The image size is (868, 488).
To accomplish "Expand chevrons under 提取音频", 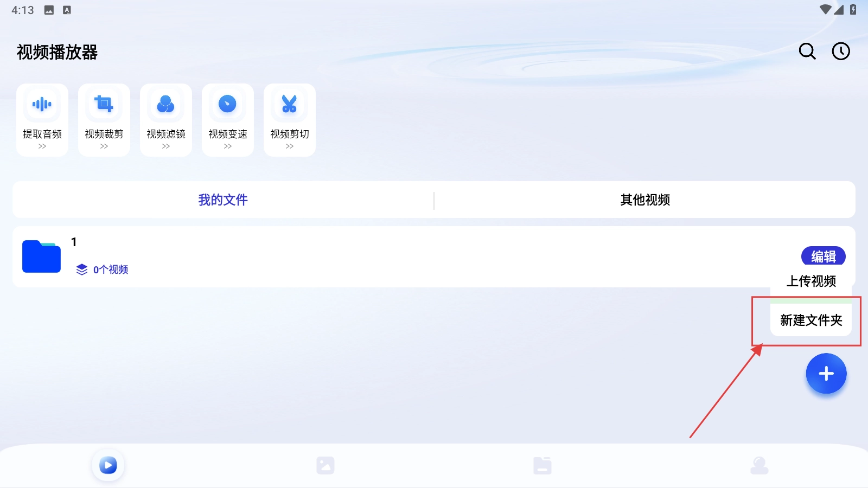I will (x=42, y=146).
